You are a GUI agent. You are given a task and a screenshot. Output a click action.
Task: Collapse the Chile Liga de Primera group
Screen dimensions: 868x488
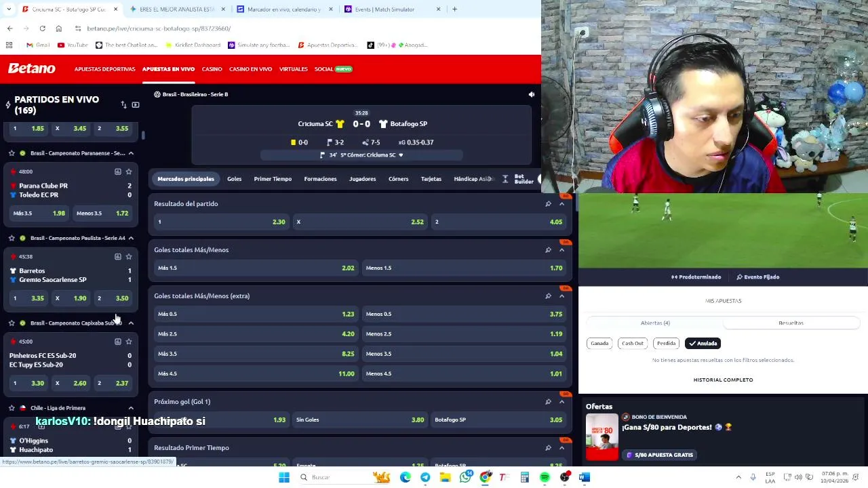[x=131, y=408]
